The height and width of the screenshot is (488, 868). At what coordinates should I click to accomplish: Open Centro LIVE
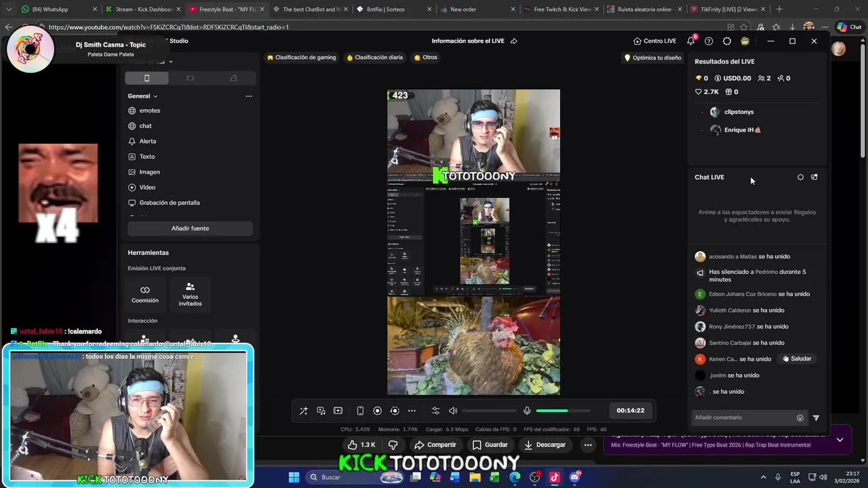pos(654,41)
